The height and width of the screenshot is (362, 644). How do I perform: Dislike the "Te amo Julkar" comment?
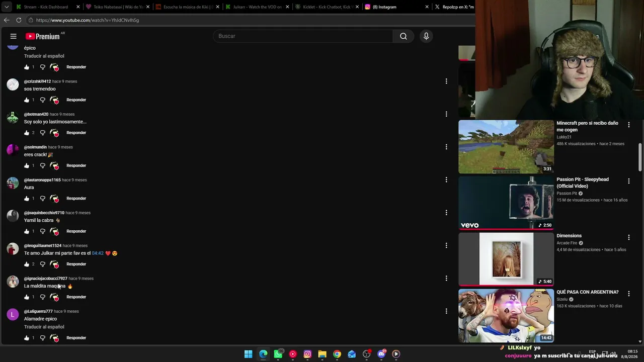[43, 264]
